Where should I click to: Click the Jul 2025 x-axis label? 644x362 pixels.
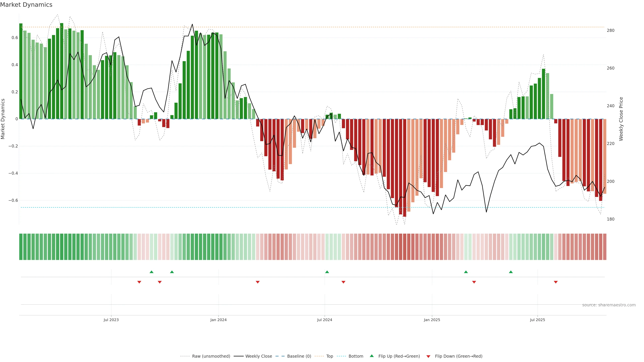(x=537, y=320)
